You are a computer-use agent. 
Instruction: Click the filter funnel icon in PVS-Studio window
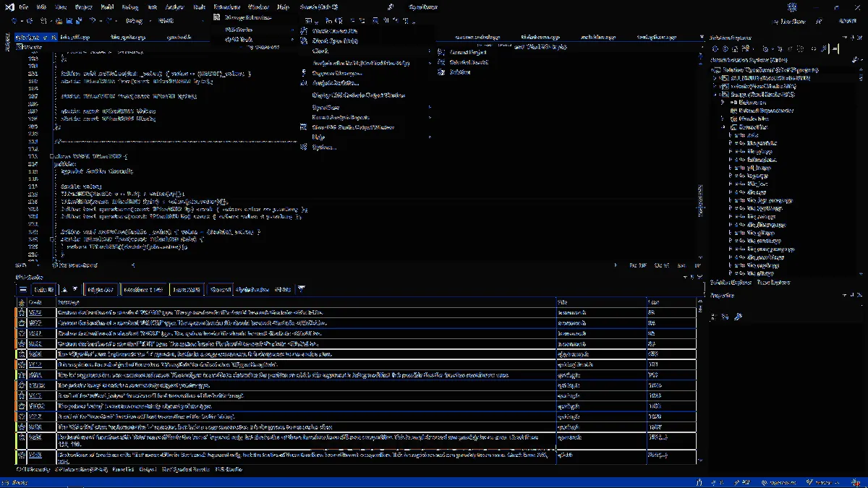302,289
